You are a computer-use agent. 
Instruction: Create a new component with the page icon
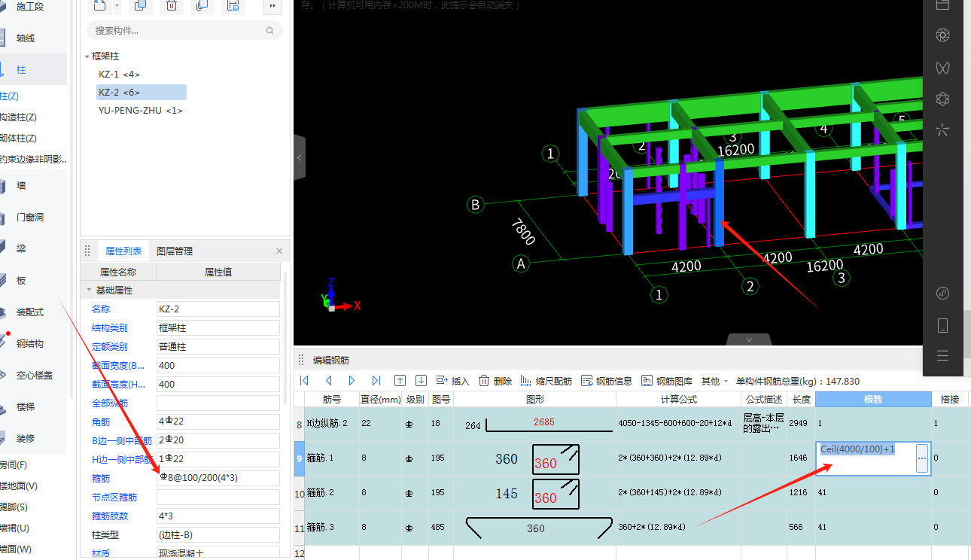100,6
